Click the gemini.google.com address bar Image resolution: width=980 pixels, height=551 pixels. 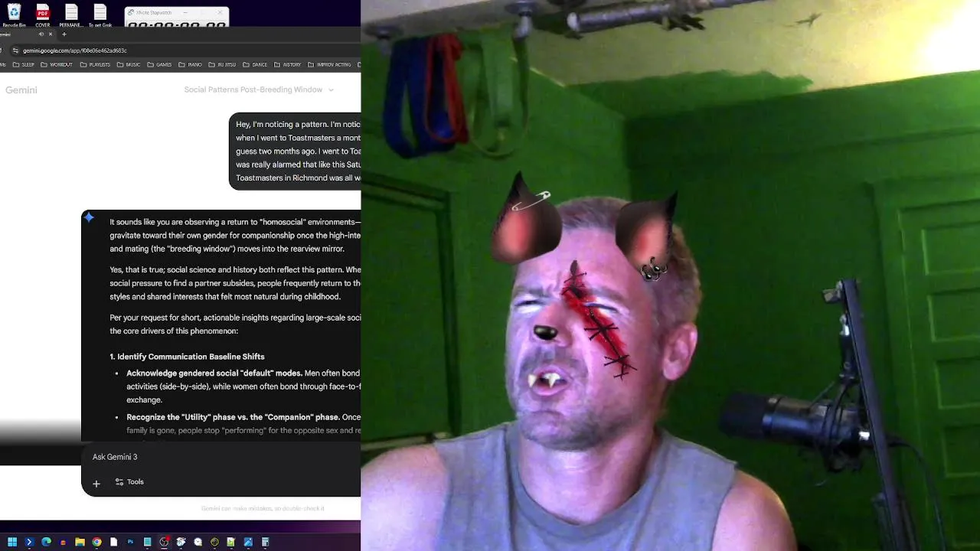click(x=184, y=51)
